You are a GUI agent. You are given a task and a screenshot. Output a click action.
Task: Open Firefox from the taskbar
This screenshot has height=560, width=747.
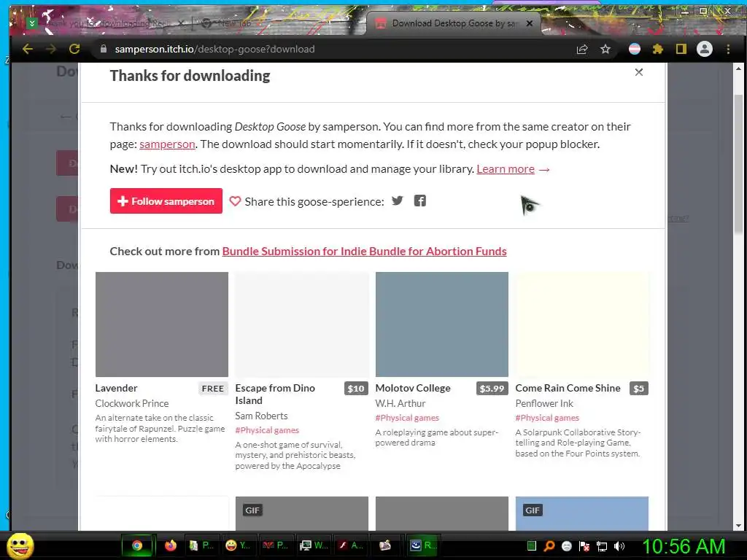171,545
